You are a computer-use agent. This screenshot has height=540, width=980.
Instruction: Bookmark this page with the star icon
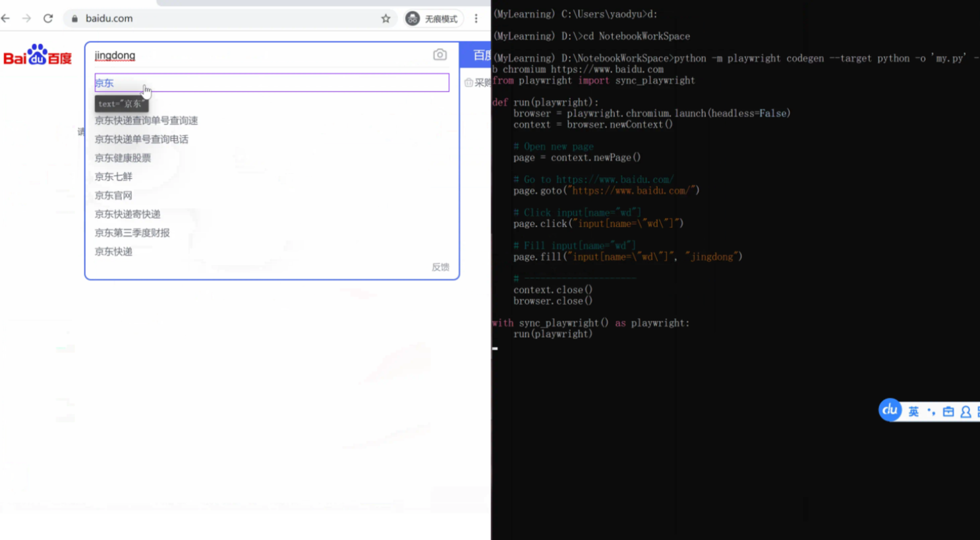[386, 18]
